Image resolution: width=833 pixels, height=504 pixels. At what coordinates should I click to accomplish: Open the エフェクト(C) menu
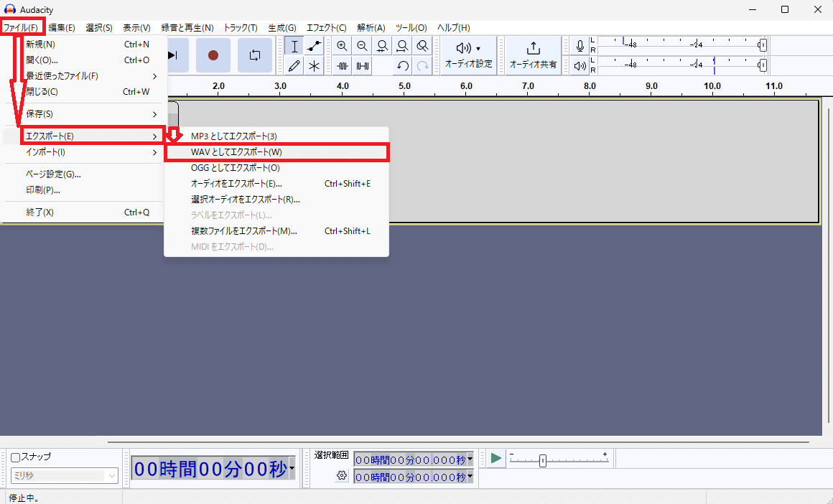pyautogui.click(x=326, y=27)
